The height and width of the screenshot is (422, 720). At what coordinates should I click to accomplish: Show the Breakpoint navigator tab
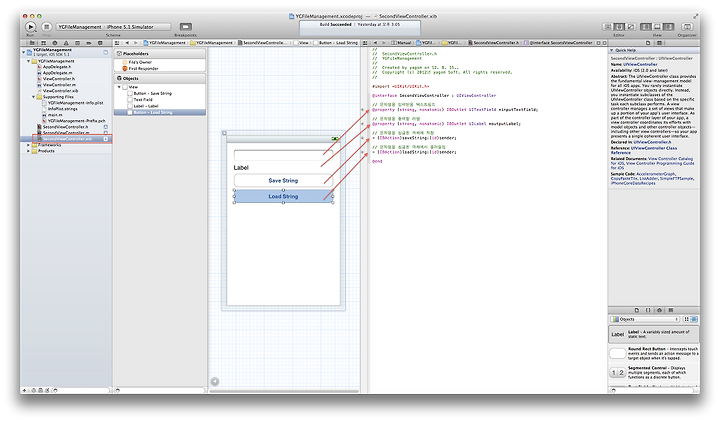[x=89, y=43]
